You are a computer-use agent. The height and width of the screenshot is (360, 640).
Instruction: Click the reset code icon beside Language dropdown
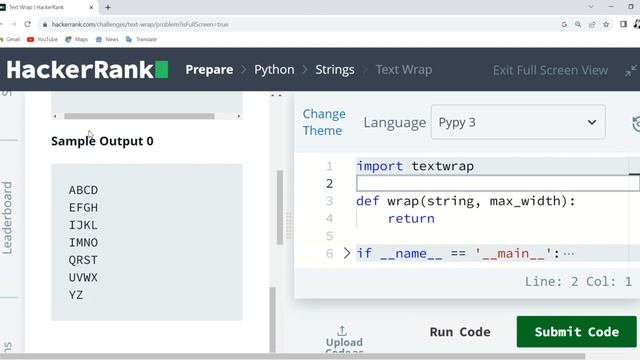click(x=636, y=123)
